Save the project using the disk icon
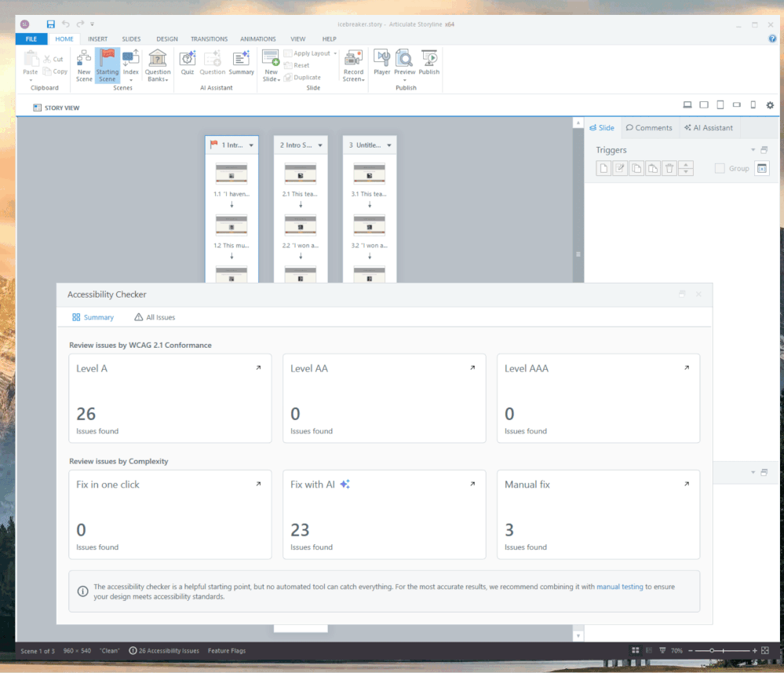This screenshot has height=673, width=784. click(x=51, y=24)
